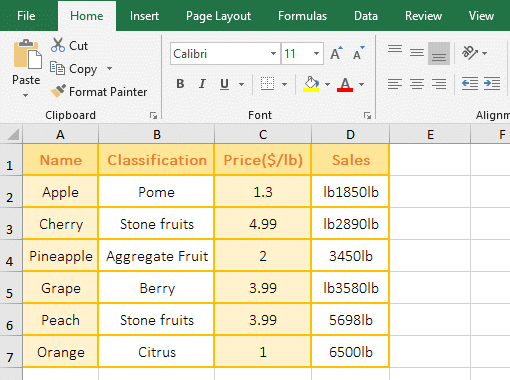The width and height of the screenshot is (510, 380).
Task: Increase indent
Action: pyautogui.click(x=492, y=84)
